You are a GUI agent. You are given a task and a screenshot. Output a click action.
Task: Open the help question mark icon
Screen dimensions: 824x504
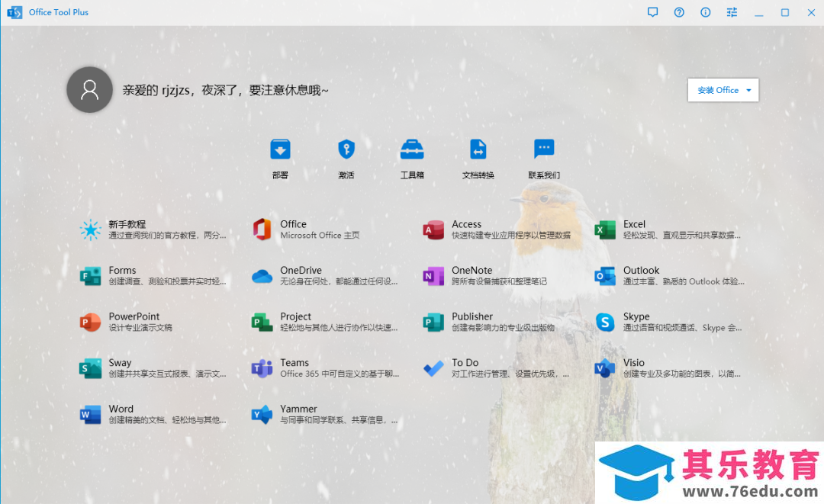pyautogui.click(x=679, y=12)
